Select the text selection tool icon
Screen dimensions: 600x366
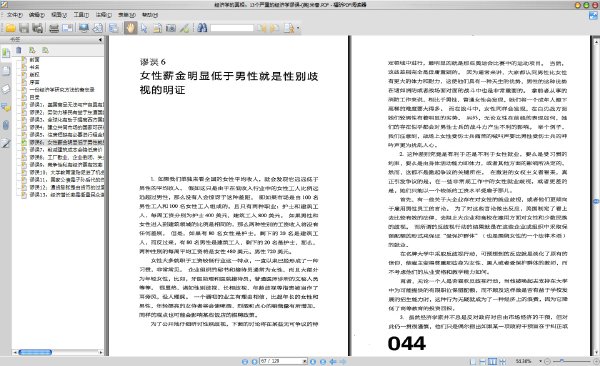[157, 28]
